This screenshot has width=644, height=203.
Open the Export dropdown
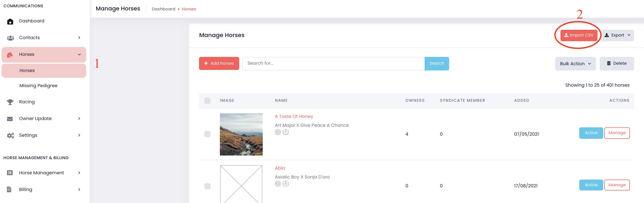617,35
